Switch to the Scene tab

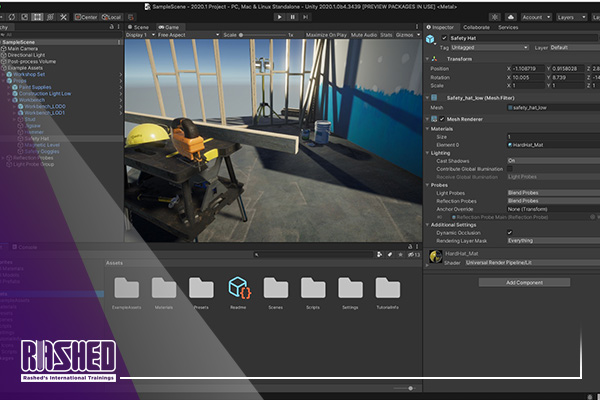[x=138, y=27]
